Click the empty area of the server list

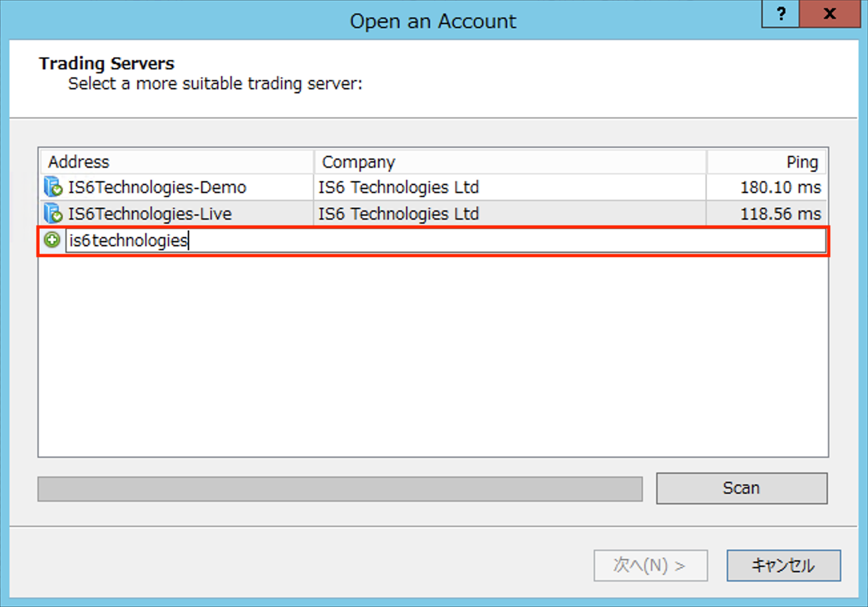pos(433,353)
